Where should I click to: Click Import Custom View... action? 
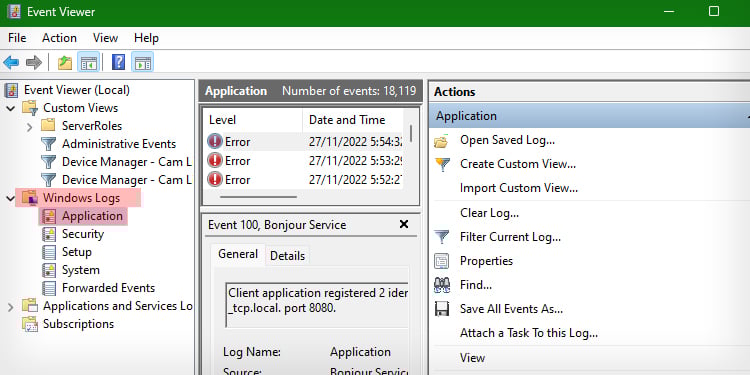519,188
